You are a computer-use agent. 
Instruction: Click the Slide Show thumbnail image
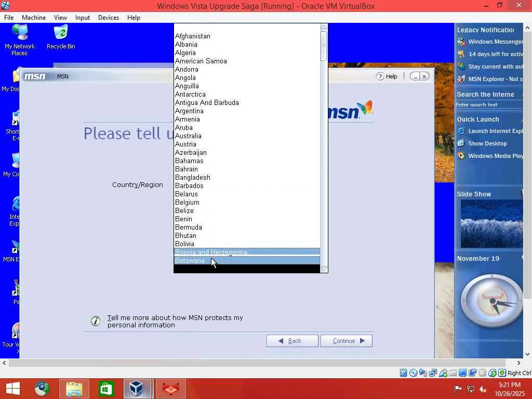(x=491, y=223)
